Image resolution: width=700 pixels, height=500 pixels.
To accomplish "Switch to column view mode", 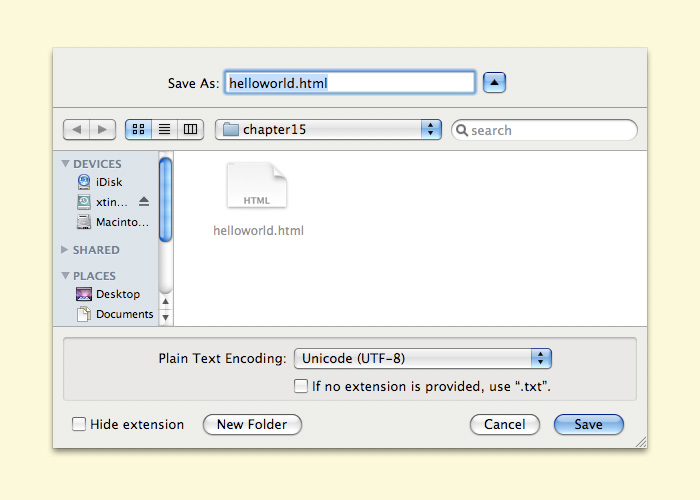I will tap(190, 130).
